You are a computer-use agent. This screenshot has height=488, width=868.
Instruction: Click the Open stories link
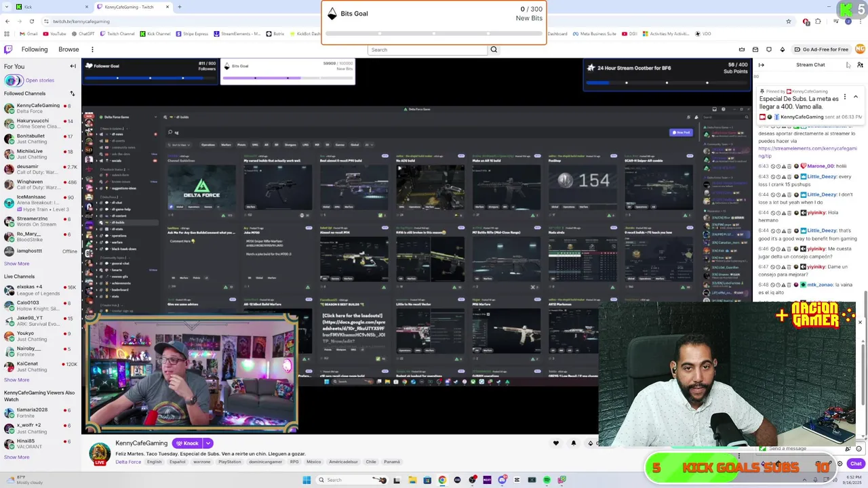(40, 81)
